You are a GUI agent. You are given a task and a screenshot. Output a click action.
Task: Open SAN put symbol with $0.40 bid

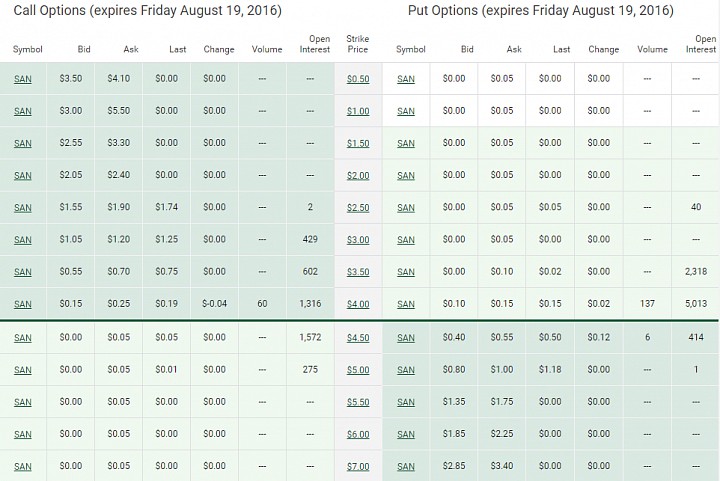(x=405, y=338)
